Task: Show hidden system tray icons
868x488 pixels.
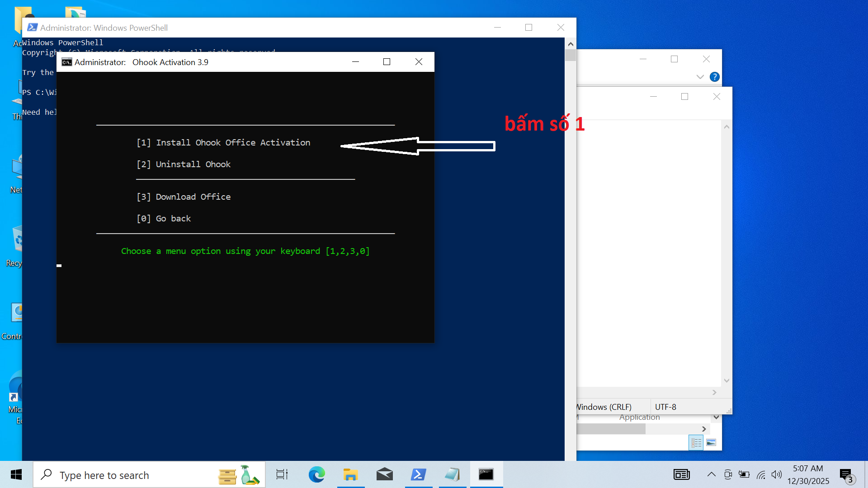Action: click(711, 474)
